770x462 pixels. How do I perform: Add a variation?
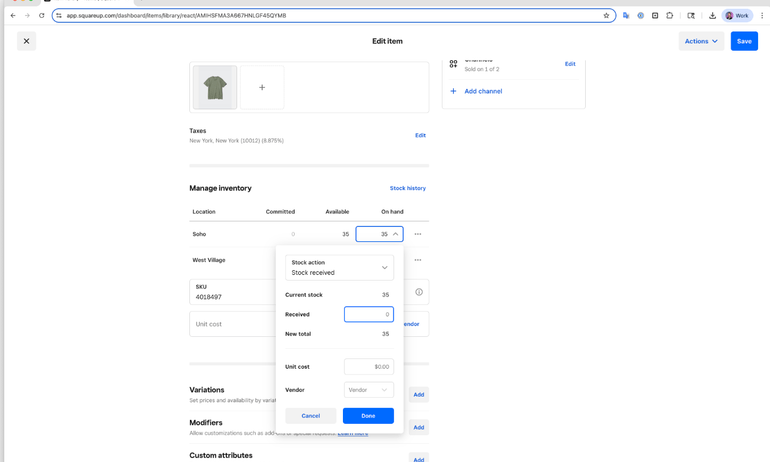pyautogui.click(x=419, y=395)
